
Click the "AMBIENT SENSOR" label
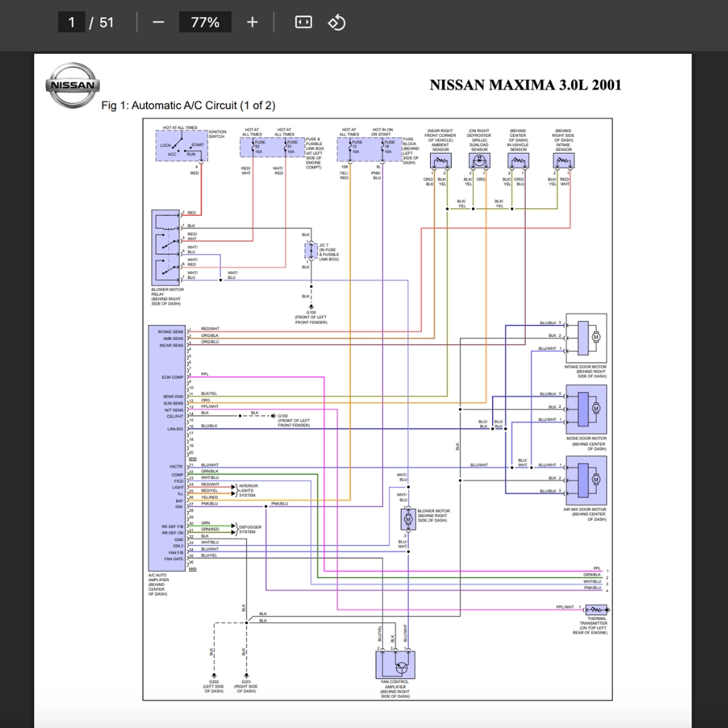(x=440, y=147)
